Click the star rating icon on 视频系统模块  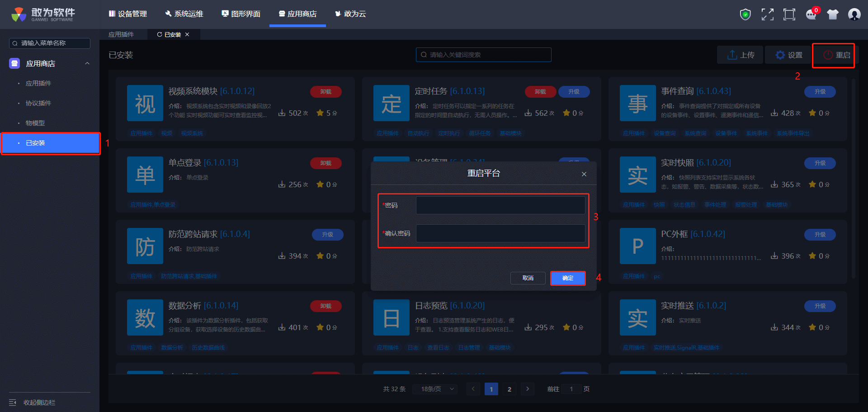(x=320, y=113)
